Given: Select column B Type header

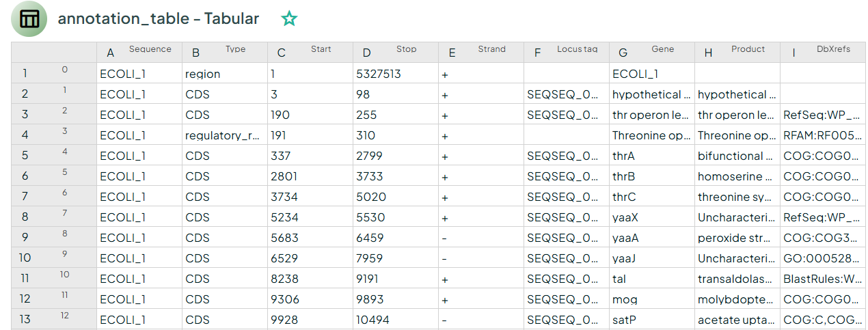Looking at the screenshot, I should [x=225, y=53].
